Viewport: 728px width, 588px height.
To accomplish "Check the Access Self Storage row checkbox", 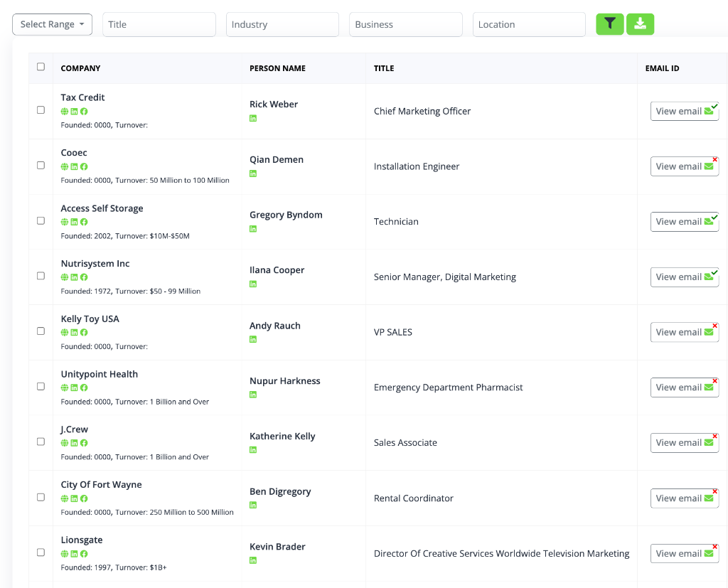I will point(41,220).
